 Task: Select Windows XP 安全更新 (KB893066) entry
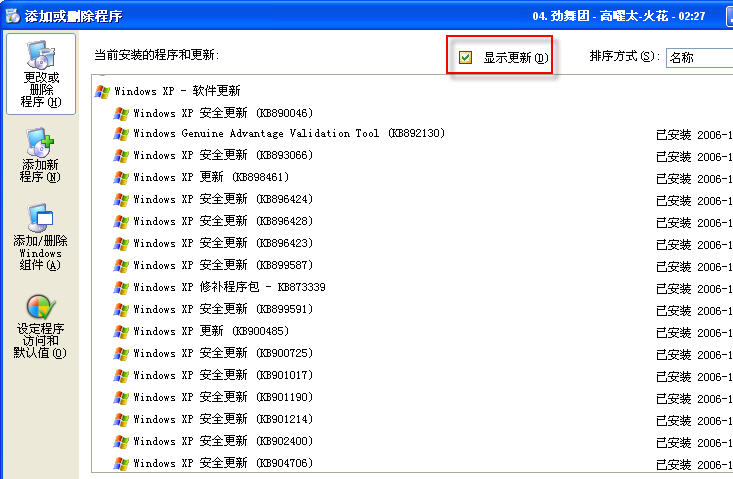click(223, 155)
